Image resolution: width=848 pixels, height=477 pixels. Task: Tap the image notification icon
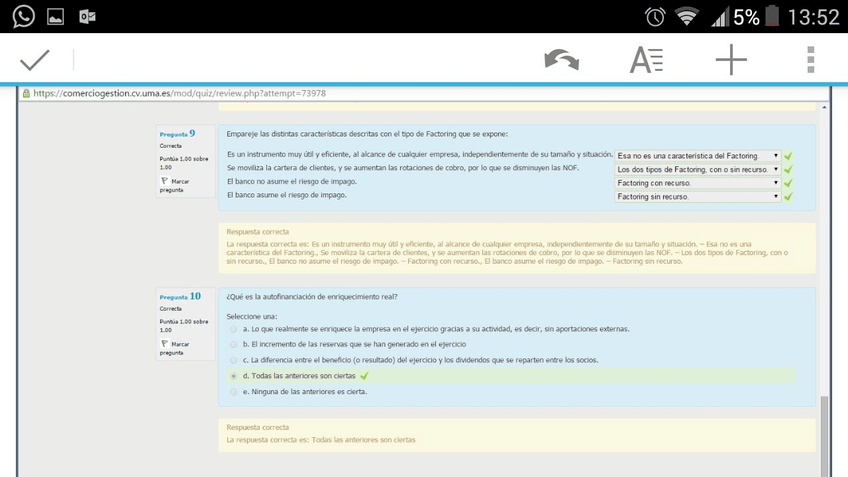(55, 16)
